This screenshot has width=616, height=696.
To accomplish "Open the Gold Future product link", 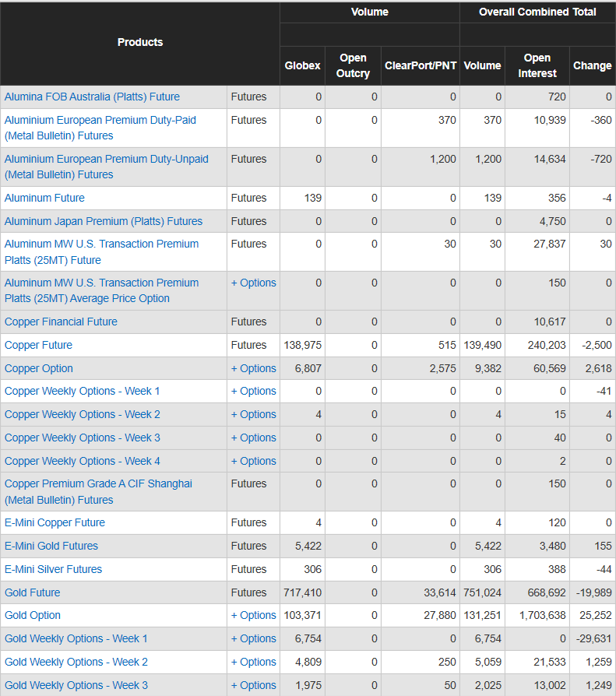I will coord(33,592).
